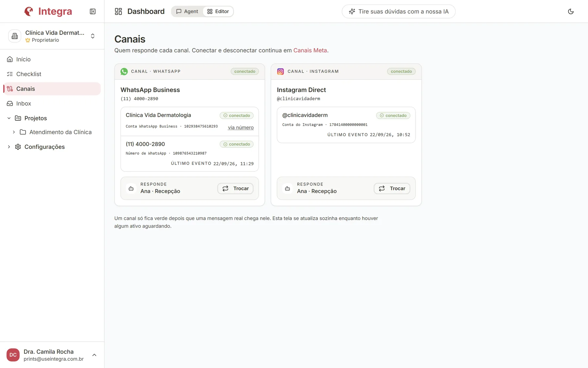Click the Checklist list icon
The height and width of the screenshot is (368, 588).
click(10, 74)
